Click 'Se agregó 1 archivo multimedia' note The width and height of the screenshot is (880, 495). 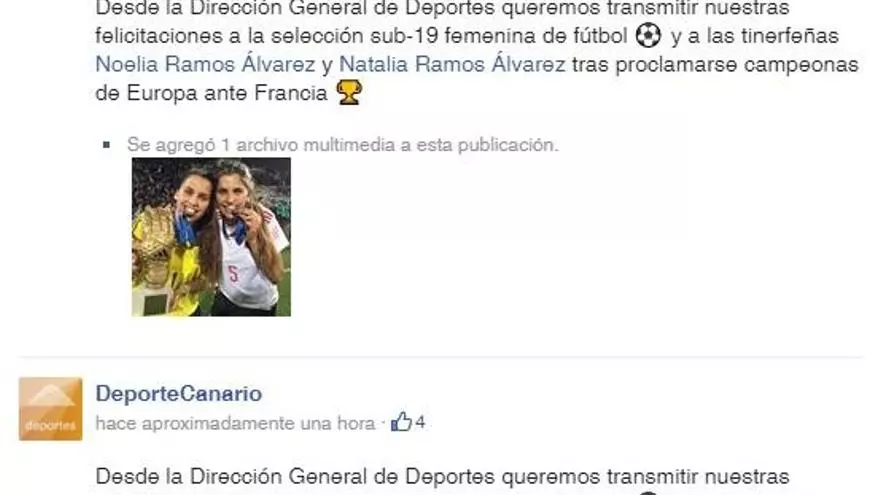coord(342,145)
